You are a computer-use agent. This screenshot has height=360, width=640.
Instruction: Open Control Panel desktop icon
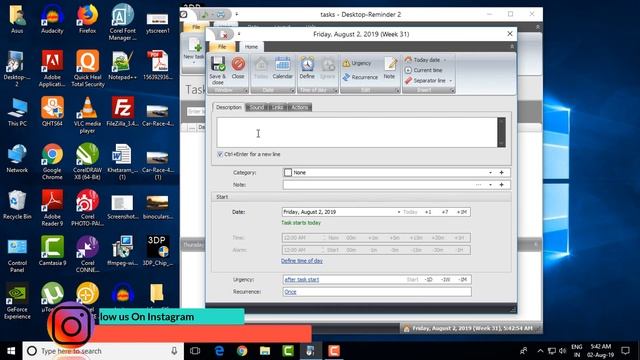[17, 255]
